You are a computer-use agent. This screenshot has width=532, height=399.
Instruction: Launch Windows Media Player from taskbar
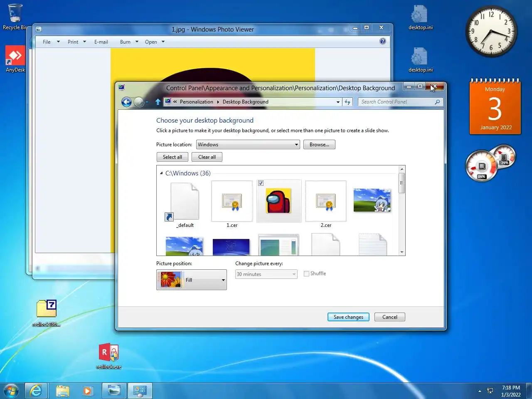point(87,391)
